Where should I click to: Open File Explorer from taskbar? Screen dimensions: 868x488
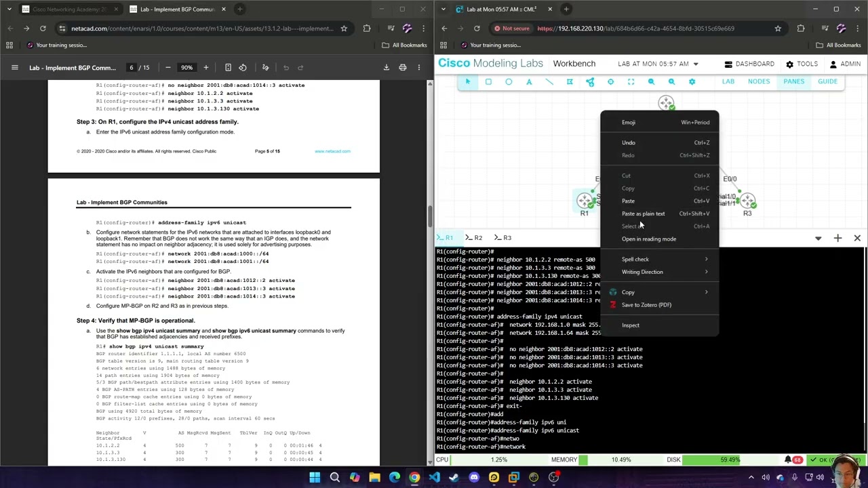coord(374,477)
